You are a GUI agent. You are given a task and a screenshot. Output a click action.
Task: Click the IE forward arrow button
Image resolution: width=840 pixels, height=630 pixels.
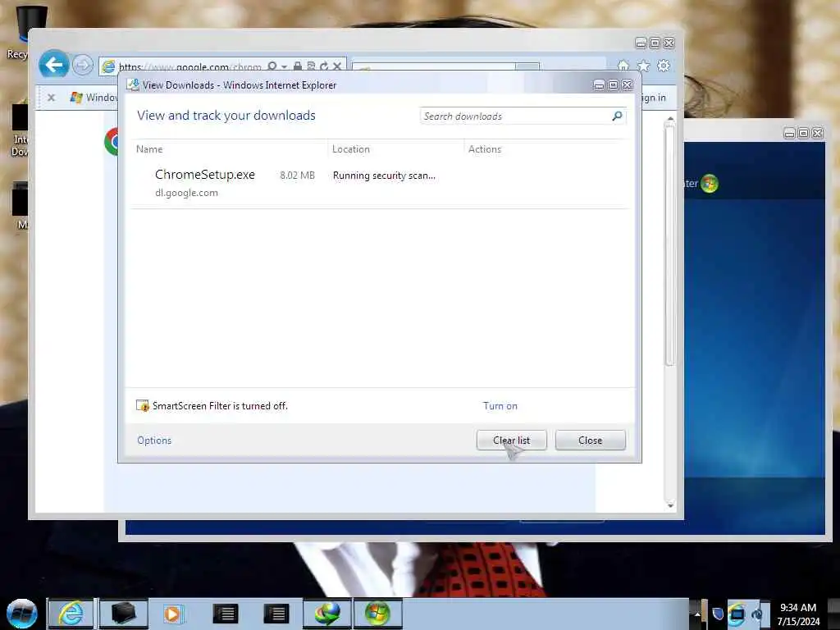point(83,66)
